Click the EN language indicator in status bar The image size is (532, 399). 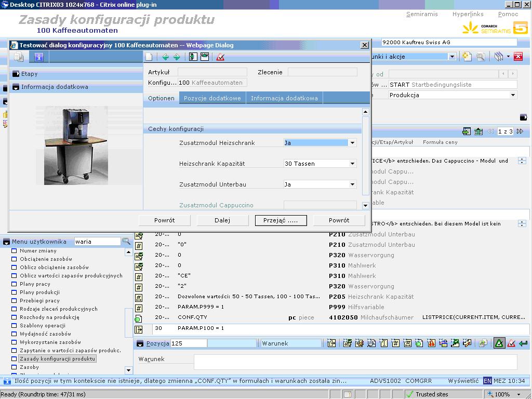[x=487, y=381]
